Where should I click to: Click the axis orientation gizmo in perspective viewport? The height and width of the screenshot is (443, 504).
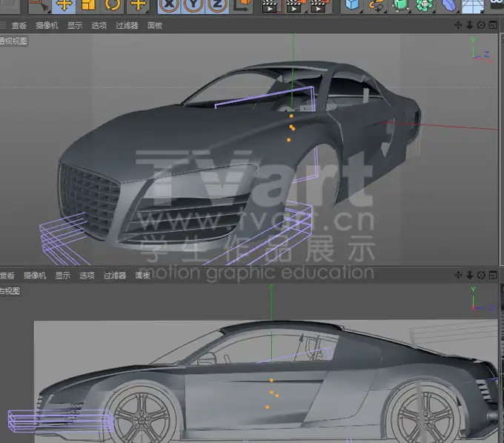pos(480,50)
